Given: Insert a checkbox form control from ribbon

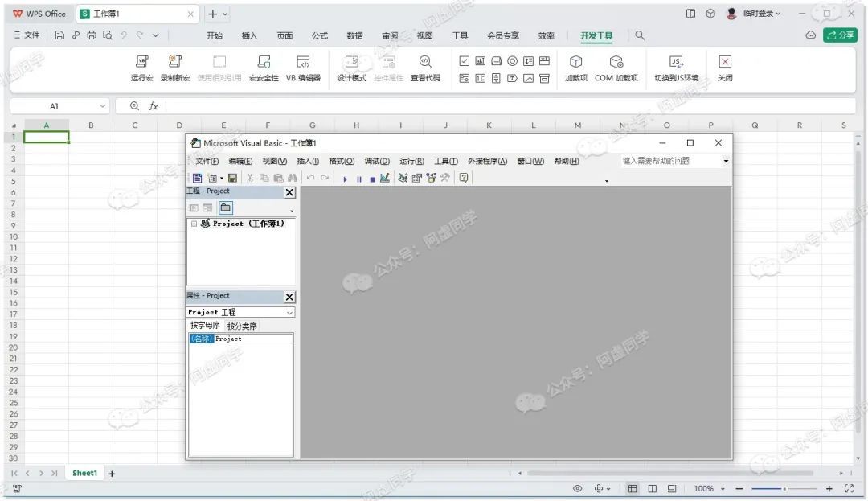Looking at the screenshot, I should click(464, 61).
